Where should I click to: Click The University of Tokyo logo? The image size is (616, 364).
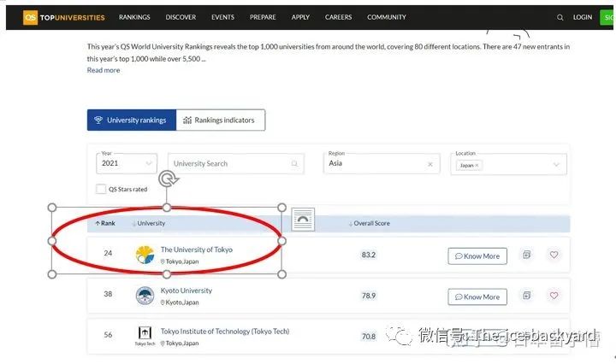[x=145, y=255]
